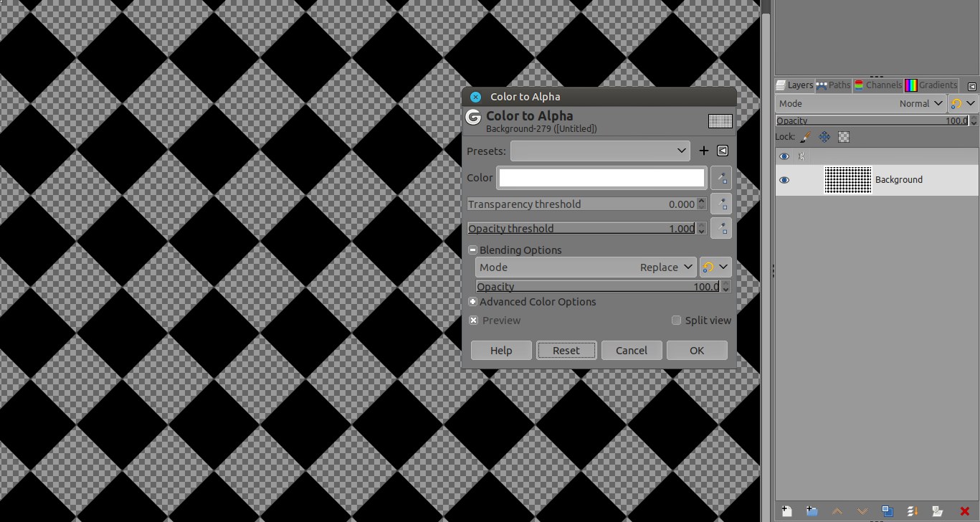Click the Transparency threshold slider

581,204
